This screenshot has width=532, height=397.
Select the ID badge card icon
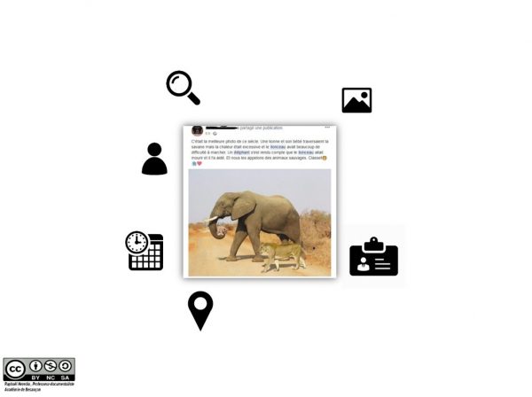pyautogui.click(x=373, y=256)
